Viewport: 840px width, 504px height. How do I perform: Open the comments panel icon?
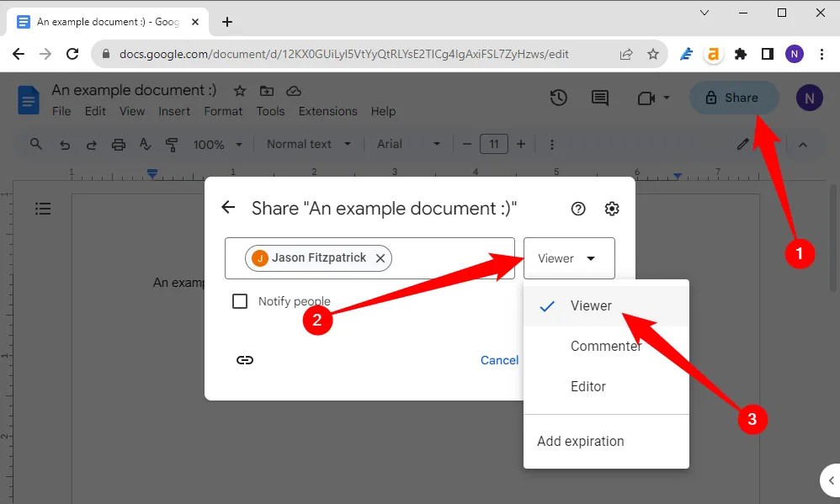(599, 98)
